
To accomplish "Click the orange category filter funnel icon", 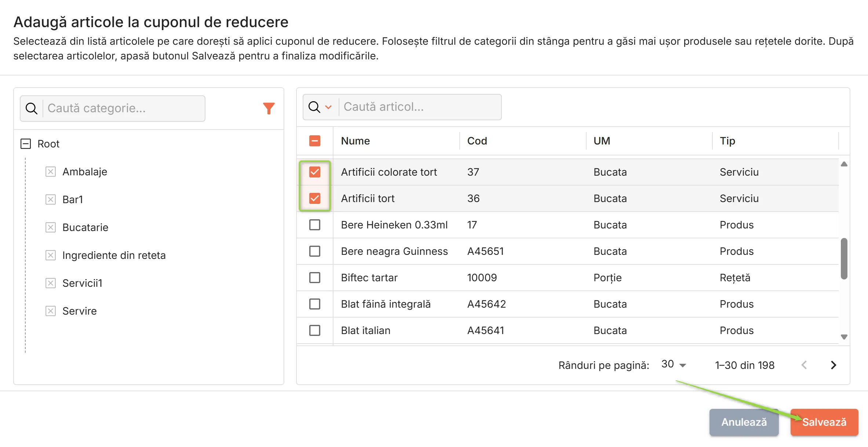I will (269, 108).
